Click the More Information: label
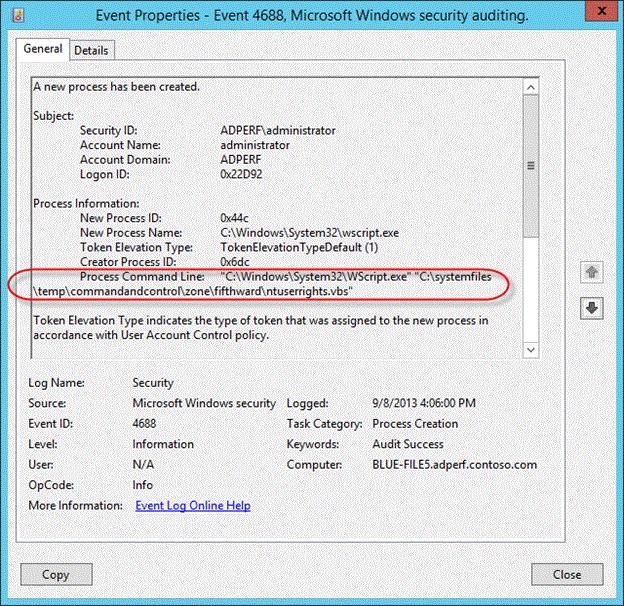624x606 pixels. pyautogui.click(x=75, y=505)
